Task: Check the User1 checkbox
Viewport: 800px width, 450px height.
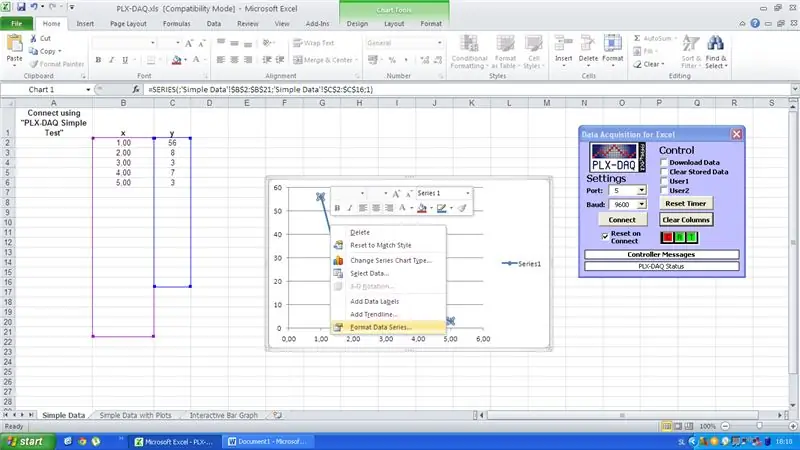Action: pyautogui.click(x=664, y=181)
